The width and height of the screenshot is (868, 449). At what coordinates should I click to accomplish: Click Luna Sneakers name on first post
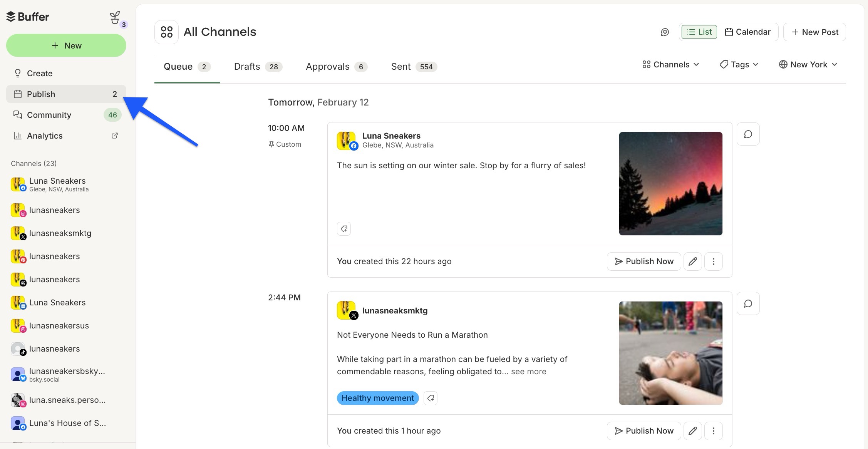(391, 136)
